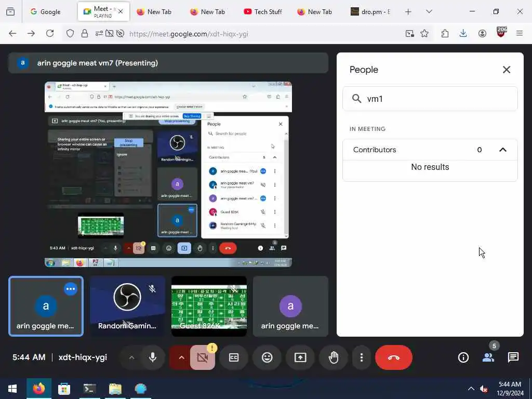Collapse the Contributors section chevron

pyautogui.click(x=502, y=150)
